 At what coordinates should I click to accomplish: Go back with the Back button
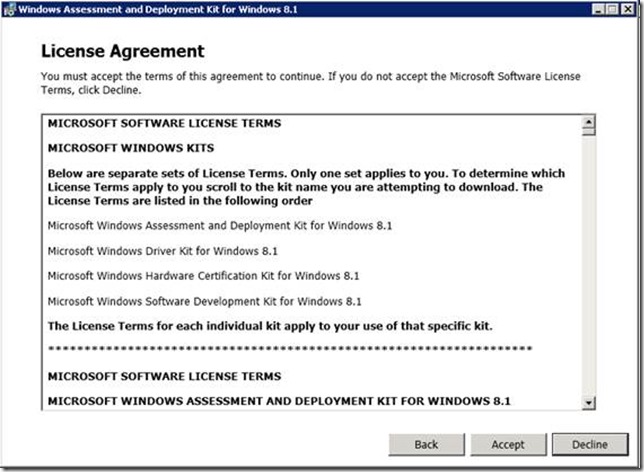(x=427, y=444)
